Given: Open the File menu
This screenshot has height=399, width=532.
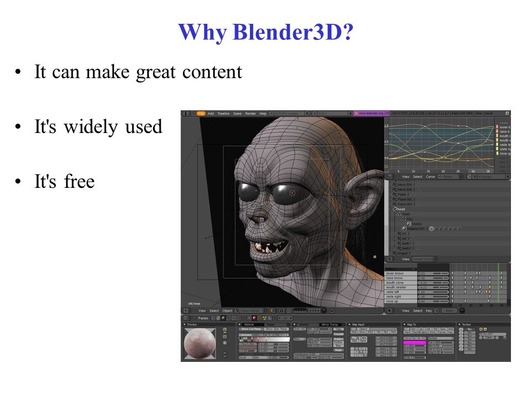Looking at the screenshot, I should (x=201, y=113).
